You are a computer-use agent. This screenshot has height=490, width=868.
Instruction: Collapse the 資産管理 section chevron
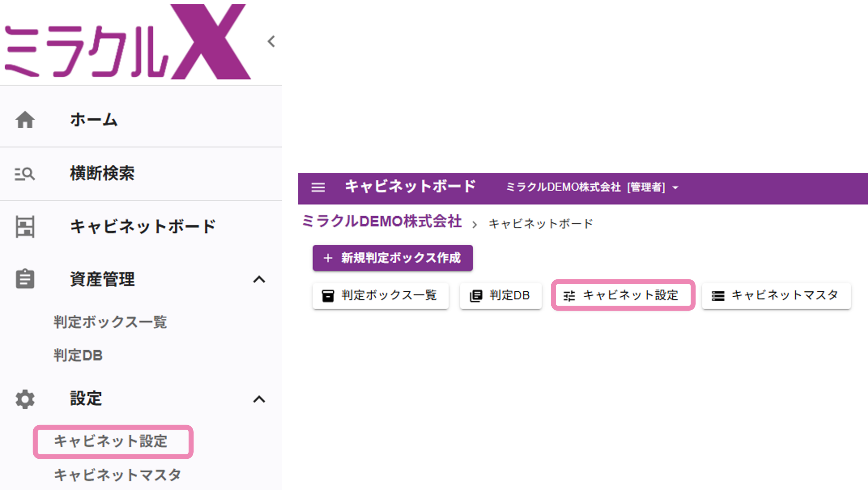coord(259,279)
